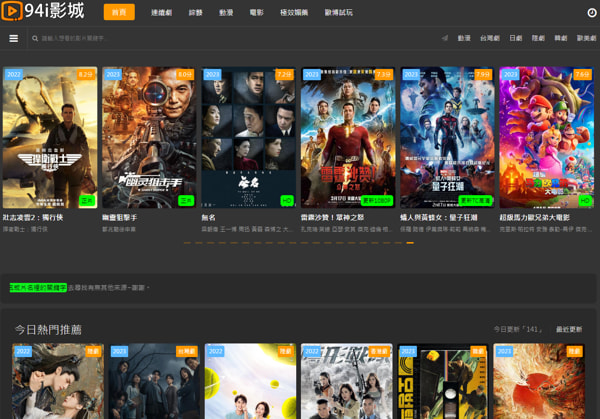Open the yellow taxi 韓劇 thumbnail
600x419 pixels.
point(443,381)
